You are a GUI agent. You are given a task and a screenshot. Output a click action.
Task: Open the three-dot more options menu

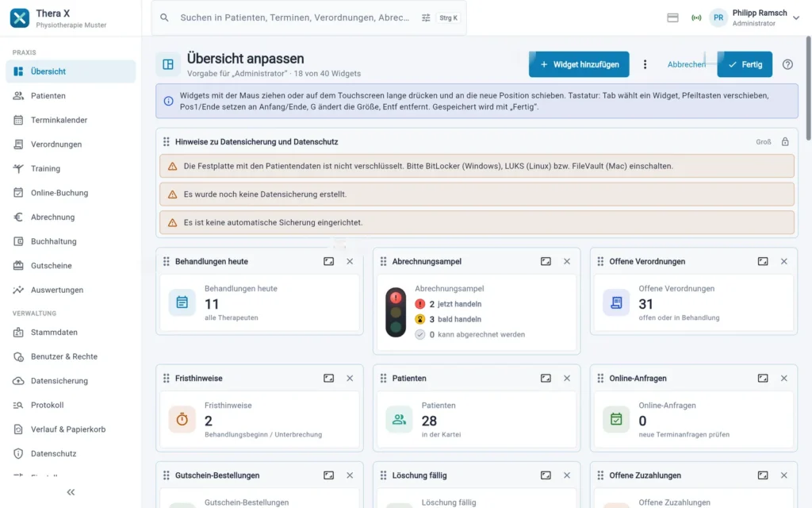click(645, 64)
